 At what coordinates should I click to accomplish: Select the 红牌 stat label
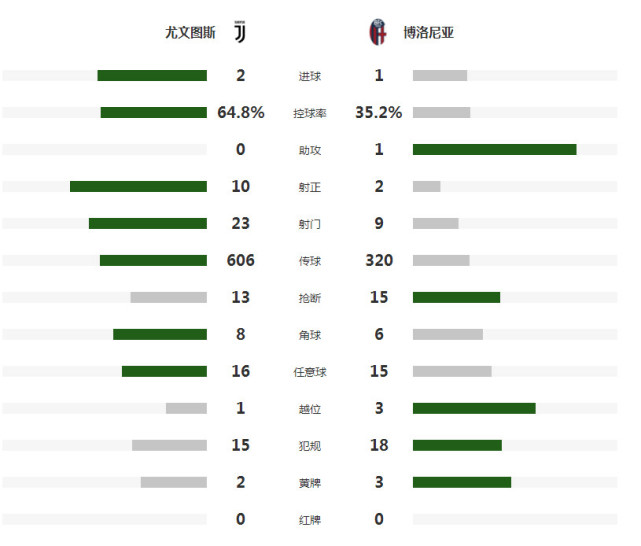310,520
